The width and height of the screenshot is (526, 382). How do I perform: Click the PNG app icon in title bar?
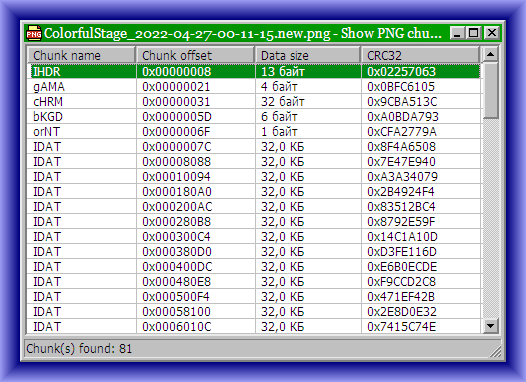[x=34, y=33]
